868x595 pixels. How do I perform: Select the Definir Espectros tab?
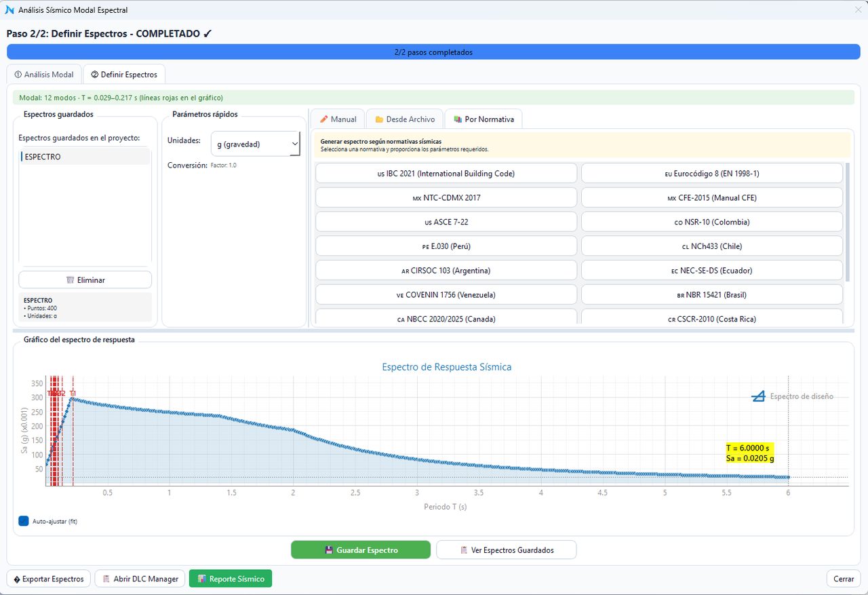[124, 75]
